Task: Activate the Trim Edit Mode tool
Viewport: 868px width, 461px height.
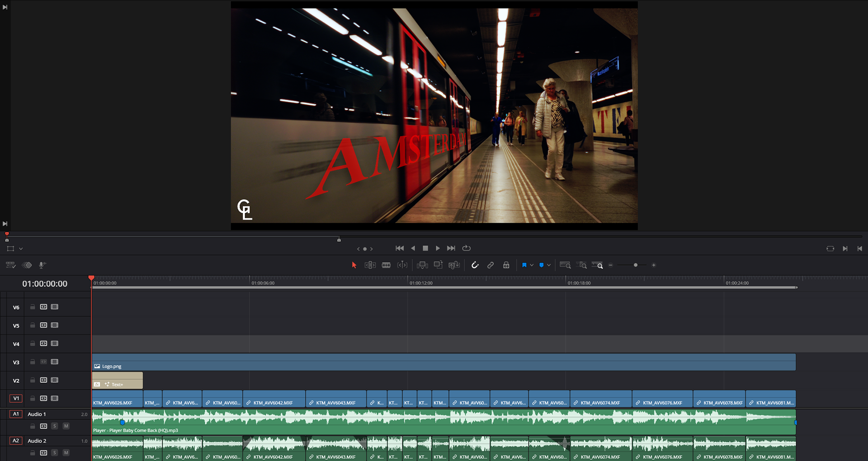Action: 370,265
